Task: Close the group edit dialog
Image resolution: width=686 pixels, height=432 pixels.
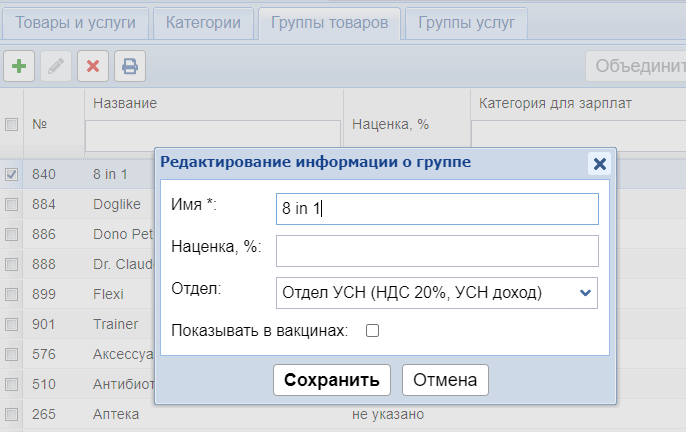Action: (x=599, y=164)
